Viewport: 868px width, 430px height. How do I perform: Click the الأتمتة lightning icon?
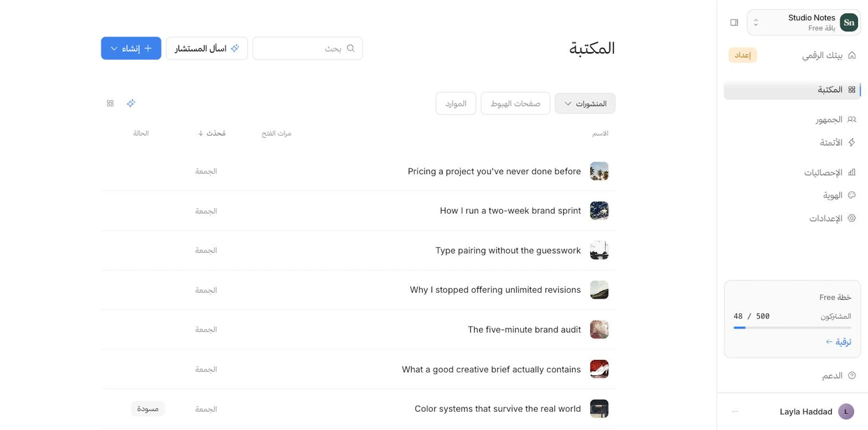851,142
